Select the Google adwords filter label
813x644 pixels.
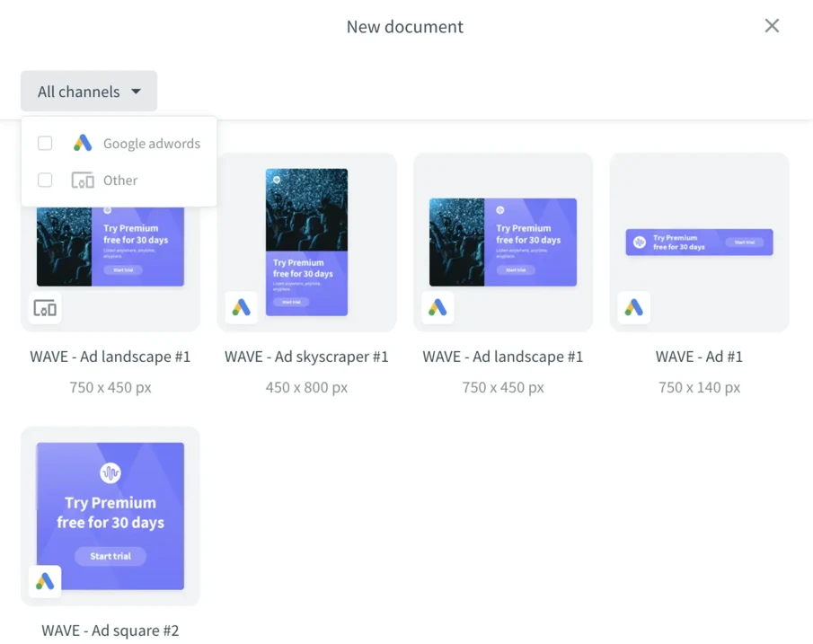click(151, 144)
